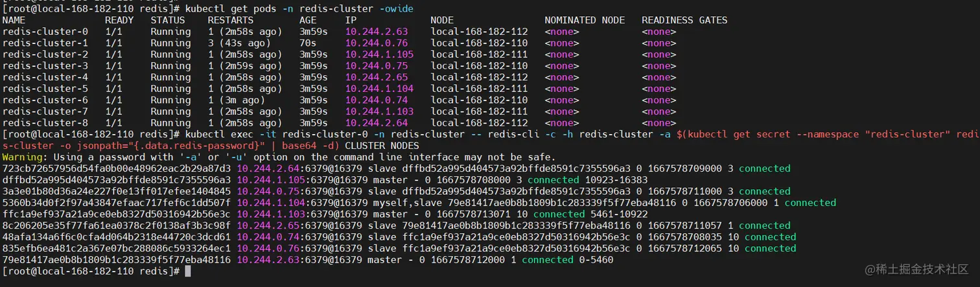Click pod name redis-cluster-7
The image size is (980, 287).
coord(45,111)
